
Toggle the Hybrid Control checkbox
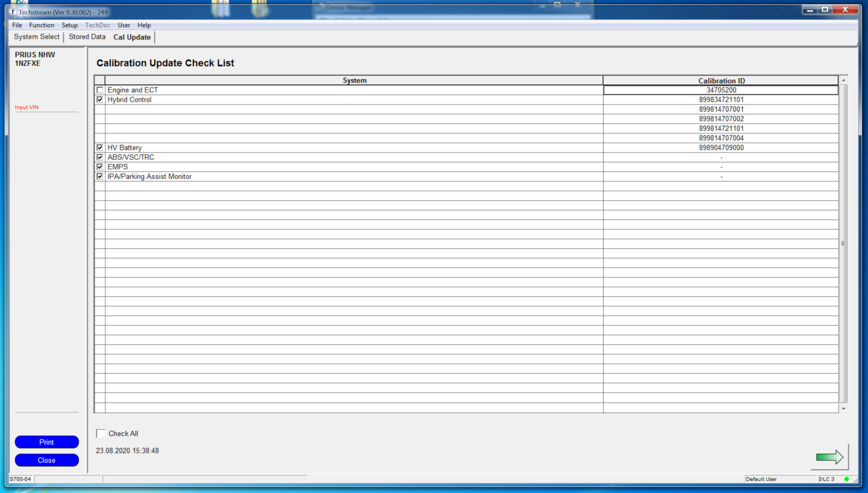[x=99, y=99]
